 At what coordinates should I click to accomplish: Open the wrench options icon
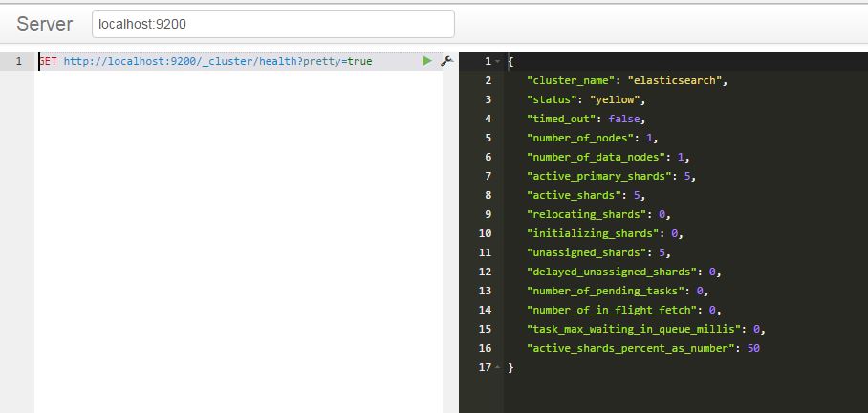point(446,61)
